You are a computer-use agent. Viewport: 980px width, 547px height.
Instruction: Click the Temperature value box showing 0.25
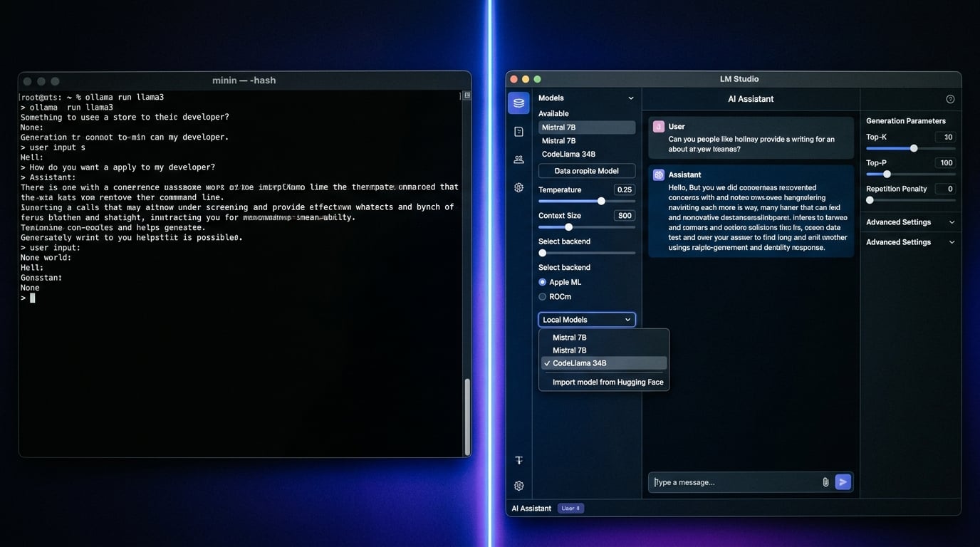pyautogui.click(x=624, y=189)
